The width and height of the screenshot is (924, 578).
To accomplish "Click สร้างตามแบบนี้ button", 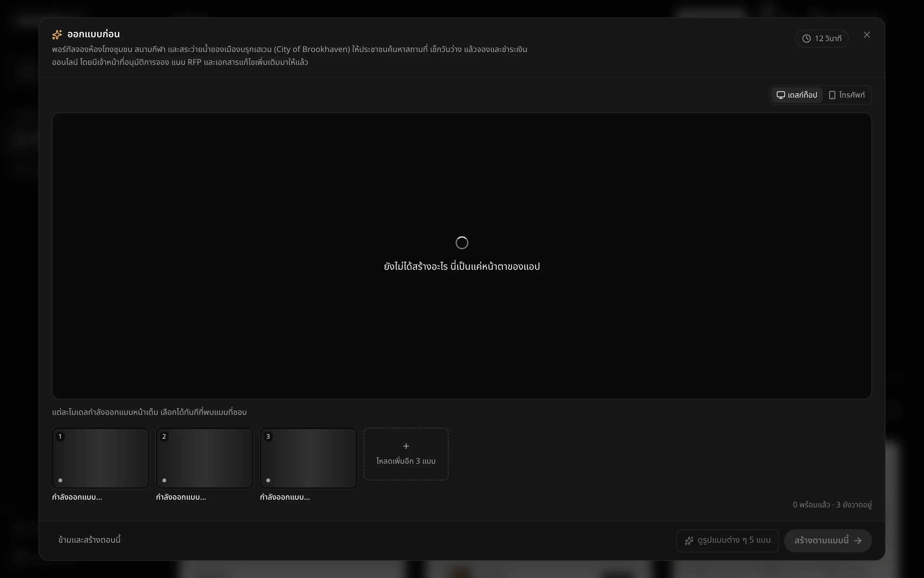I will [x=828, y=540].
